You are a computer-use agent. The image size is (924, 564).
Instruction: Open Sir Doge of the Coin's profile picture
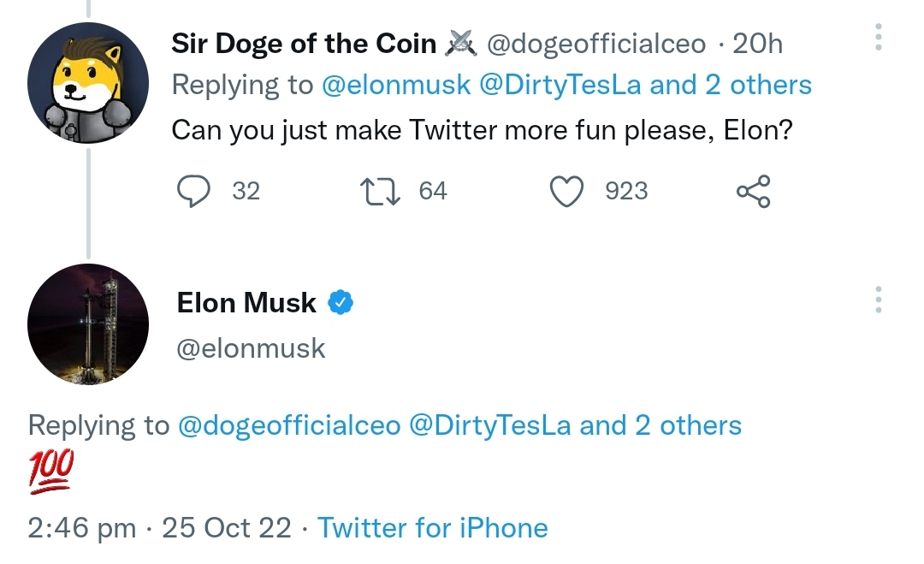[88, 83]
